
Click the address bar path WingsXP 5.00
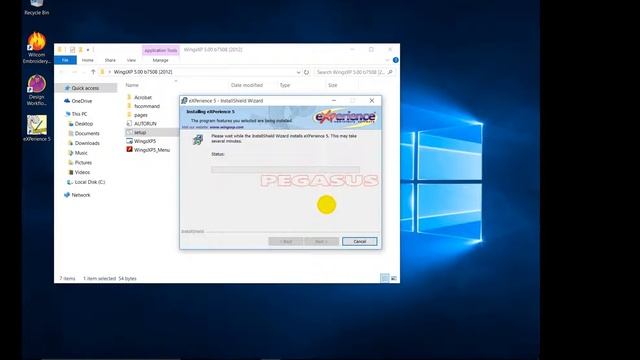coord(143,72)
